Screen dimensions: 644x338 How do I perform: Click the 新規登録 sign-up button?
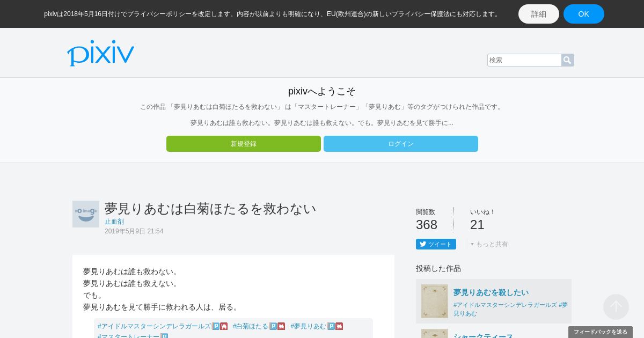pos(244,144)
